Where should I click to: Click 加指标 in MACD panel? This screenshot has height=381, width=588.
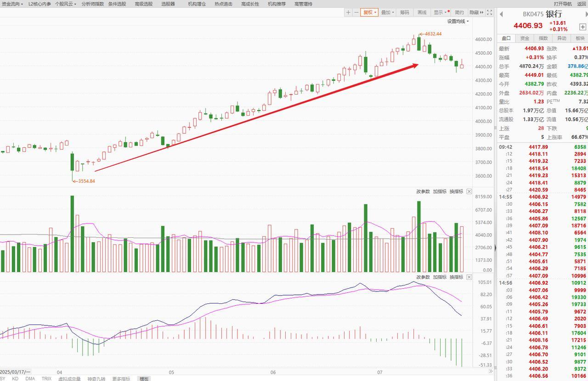coord(440,277)
